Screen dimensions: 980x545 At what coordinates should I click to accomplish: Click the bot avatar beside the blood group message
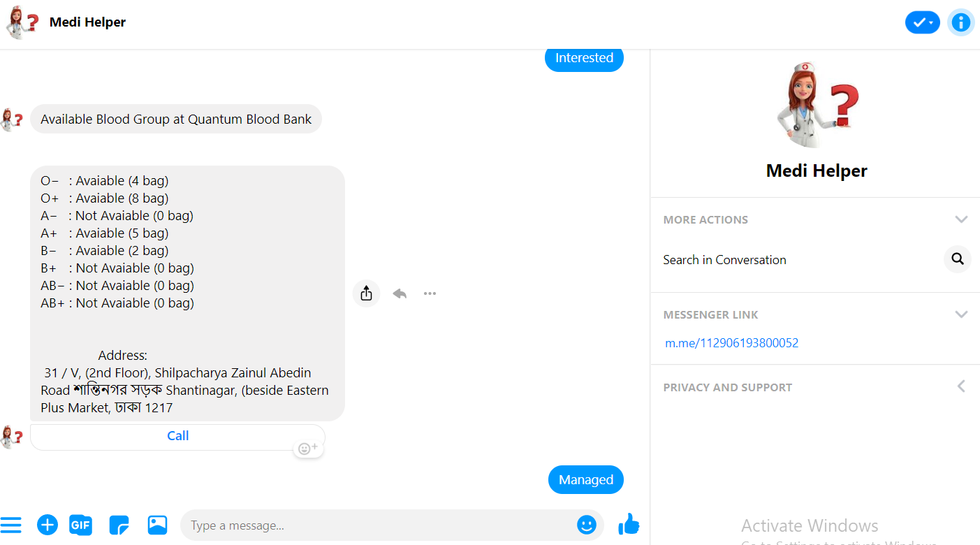pyautogui.click(x=12, y=119)
